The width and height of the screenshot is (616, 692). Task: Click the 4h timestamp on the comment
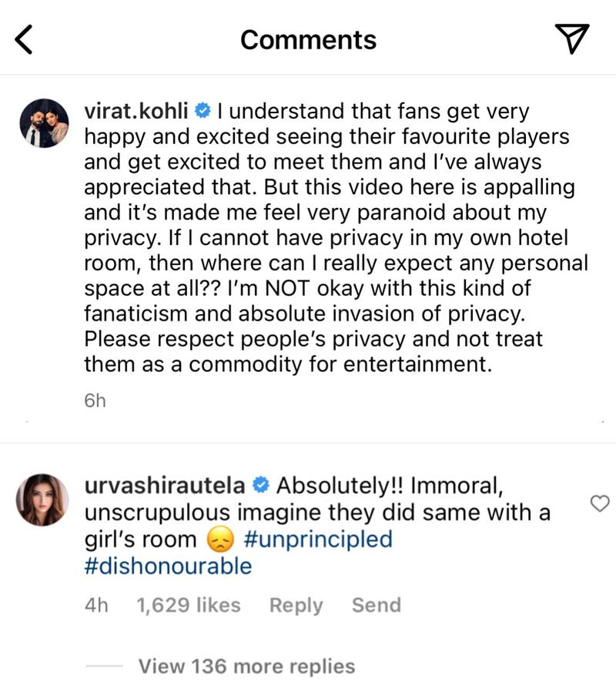click(x=95, y=605)
